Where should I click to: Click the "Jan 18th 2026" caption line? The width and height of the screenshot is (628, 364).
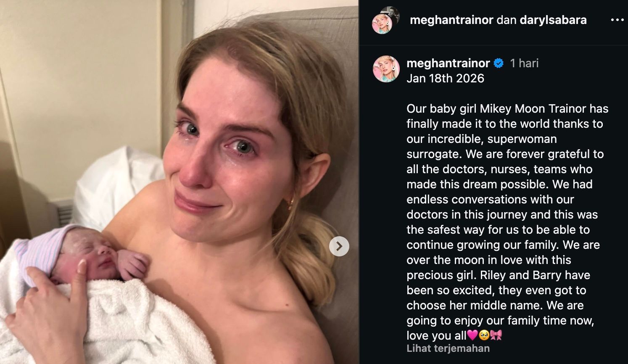click(445, 78)
